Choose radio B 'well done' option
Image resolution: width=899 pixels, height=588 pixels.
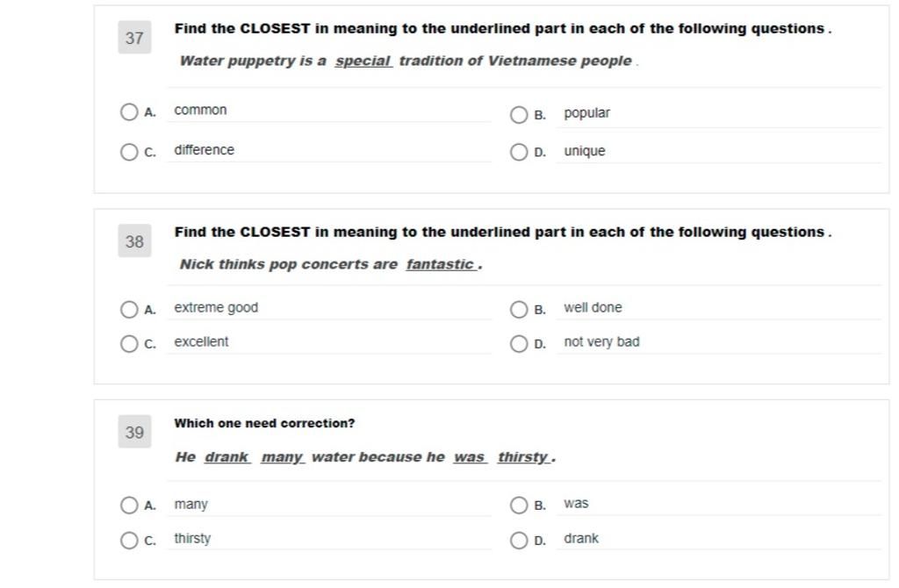519,310
